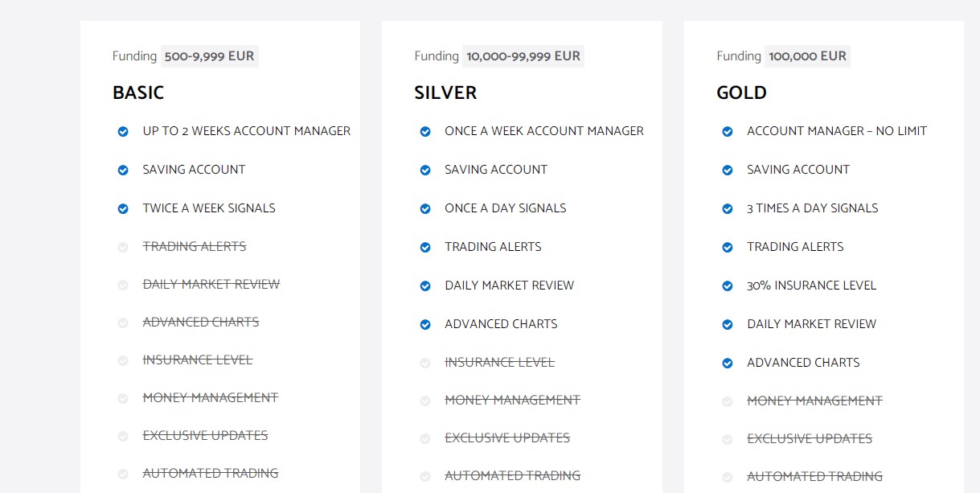Click the 100,000 EUR funding badge
The height and width of the screenshot is (493, 980).
[807, 56]
